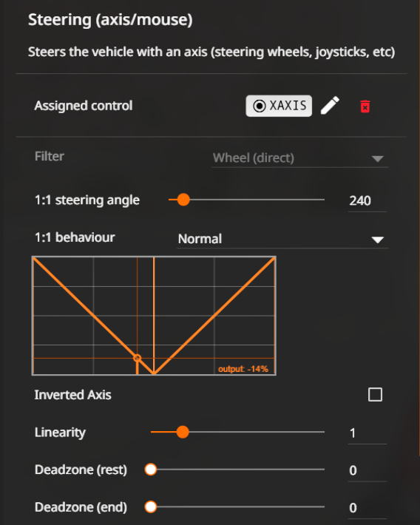Focus the Deadzone (end) value field
This screenshot has height=525, width=420.
pyautogui.click(x=367, y=508)
